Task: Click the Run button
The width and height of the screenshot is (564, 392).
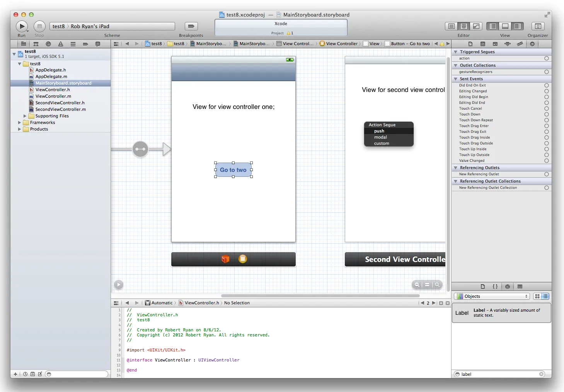Action: (22, 26)
